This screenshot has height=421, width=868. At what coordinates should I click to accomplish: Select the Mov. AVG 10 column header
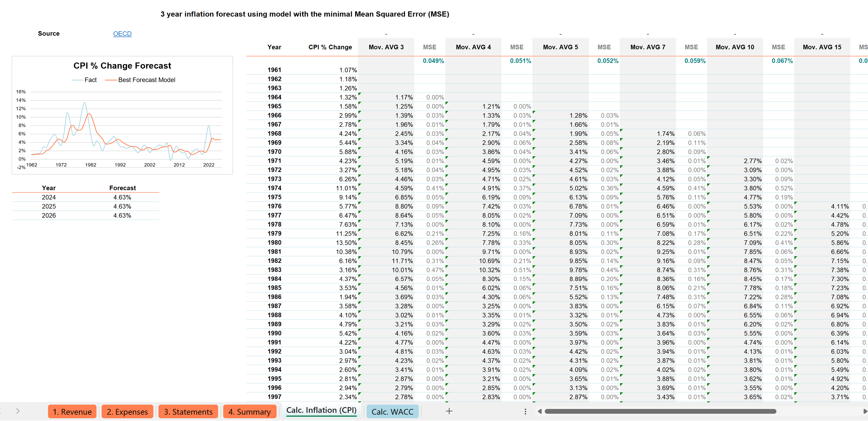pyautogui.click(x=735, y=47)
